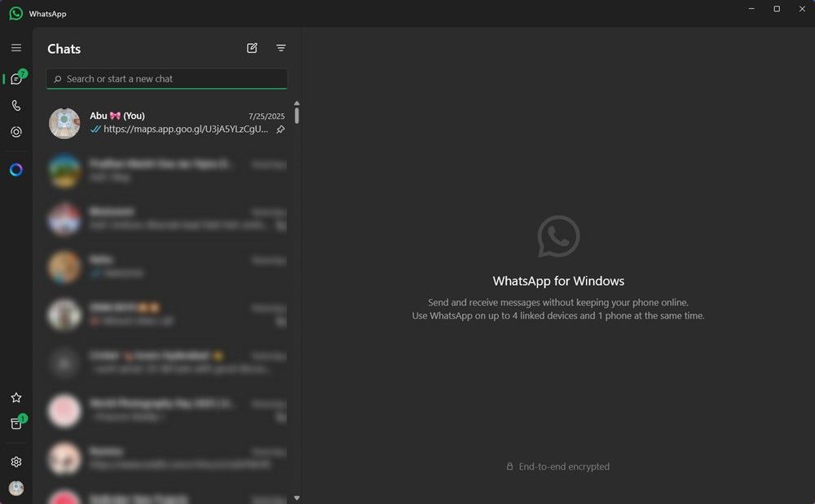Open the Abu (You) chat

(x=167, y=123)
